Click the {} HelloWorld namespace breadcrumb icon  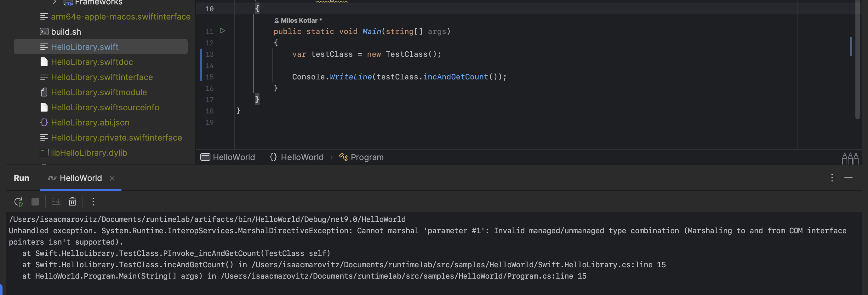point(274,157)
